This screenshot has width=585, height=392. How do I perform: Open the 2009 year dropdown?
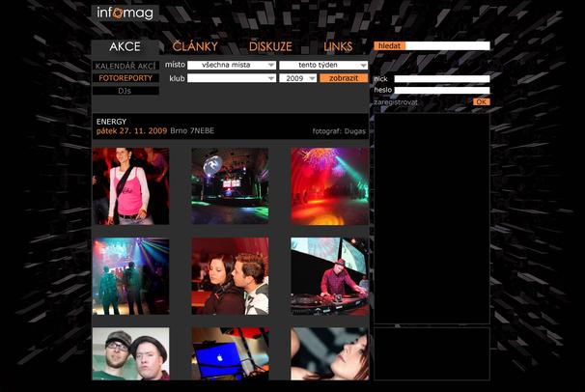point(297,78)
